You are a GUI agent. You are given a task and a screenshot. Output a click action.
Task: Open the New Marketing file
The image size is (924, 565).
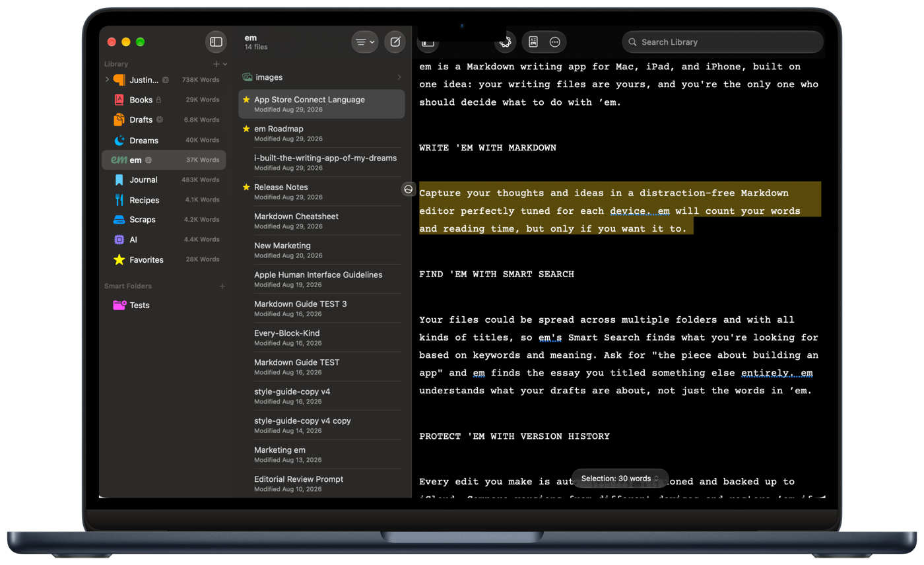pos(321,249)
